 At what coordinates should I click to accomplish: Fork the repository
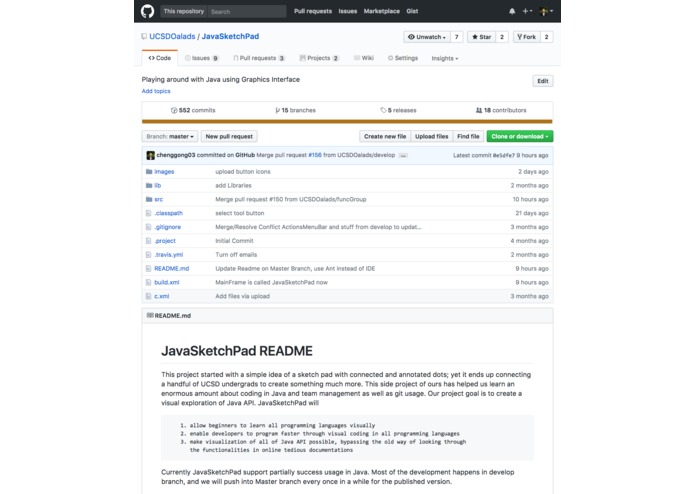(x=527, y=37)
